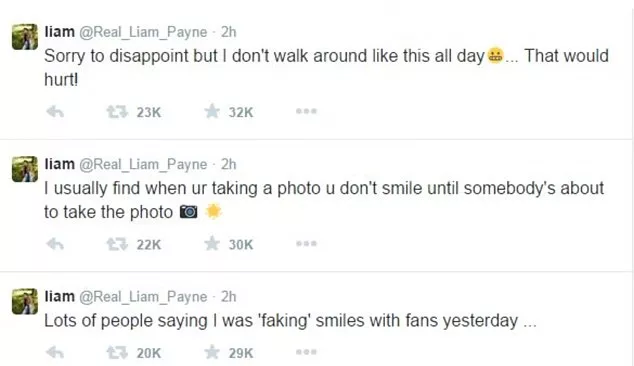
Task: Click the 2h timestamp on first tweet
Action: [x=228, y=32]
